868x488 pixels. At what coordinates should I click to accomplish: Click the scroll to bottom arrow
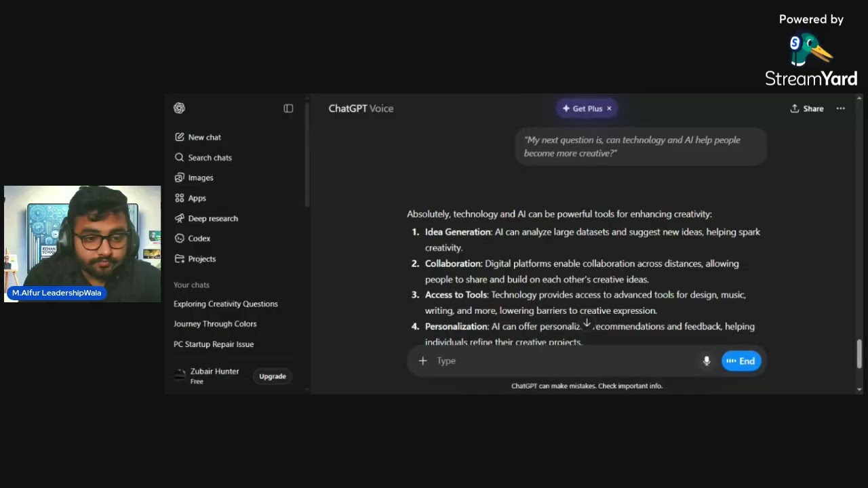587,324
